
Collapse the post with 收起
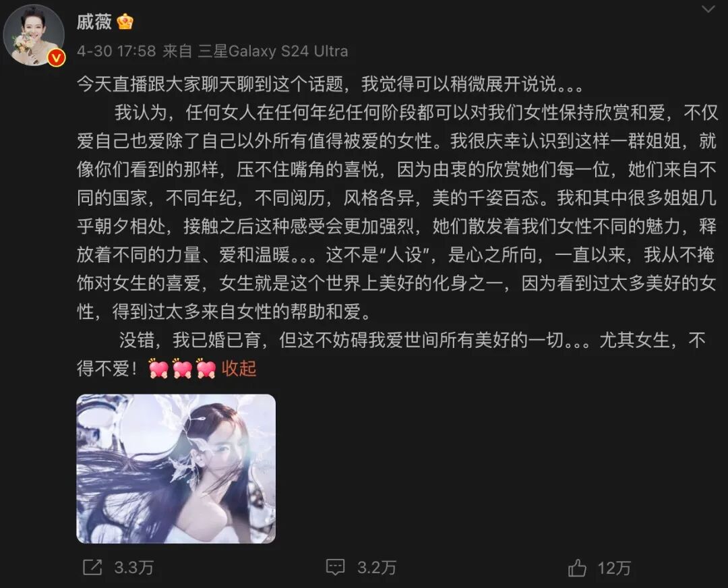(x=239, y=368)
